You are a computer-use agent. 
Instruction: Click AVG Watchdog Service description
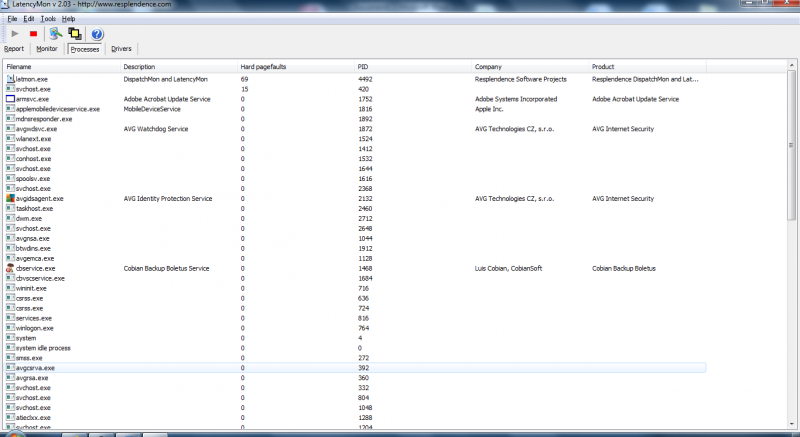click(x=156, y=128)
